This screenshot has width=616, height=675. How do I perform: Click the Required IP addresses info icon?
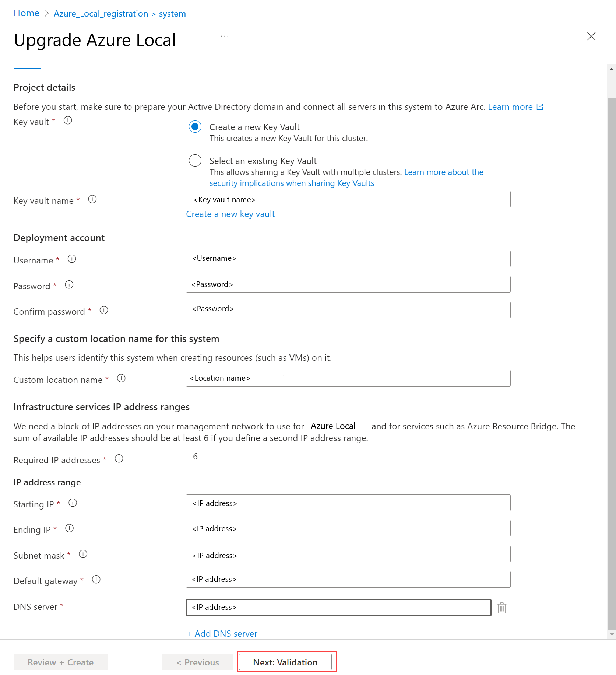click(x=119, y=459)
